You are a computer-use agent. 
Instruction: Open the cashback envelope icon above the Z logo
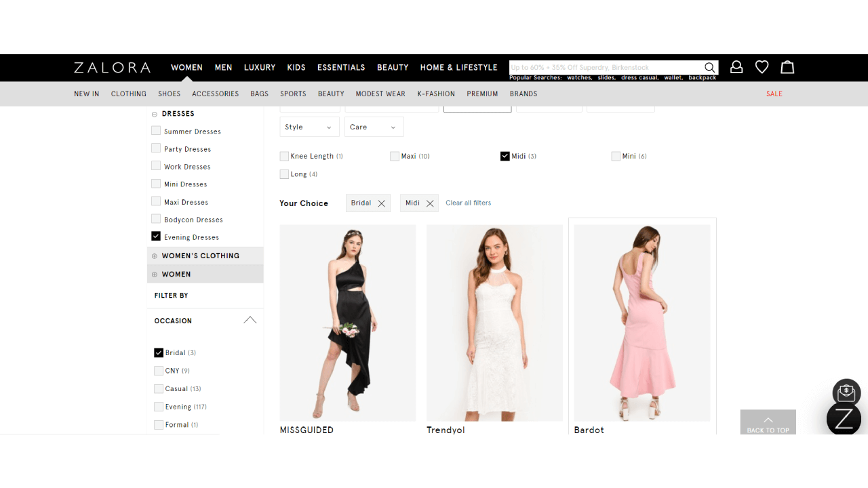tap(846, 392)
